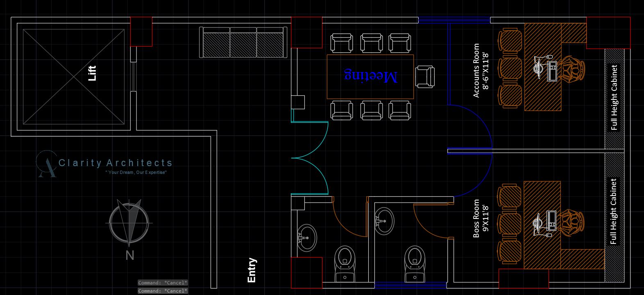This screenshot has width=644, height=295.
Task: Select the "Entry" text label
Action: 252,270
